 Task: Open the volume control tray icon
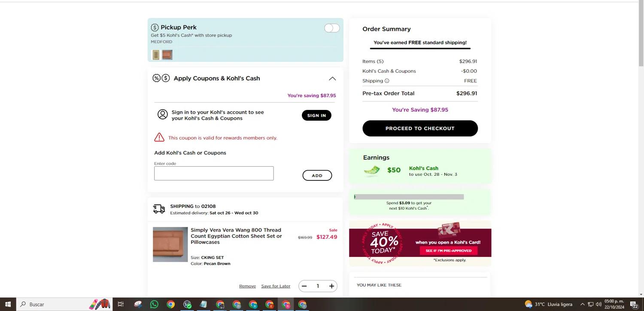[598, 304]
